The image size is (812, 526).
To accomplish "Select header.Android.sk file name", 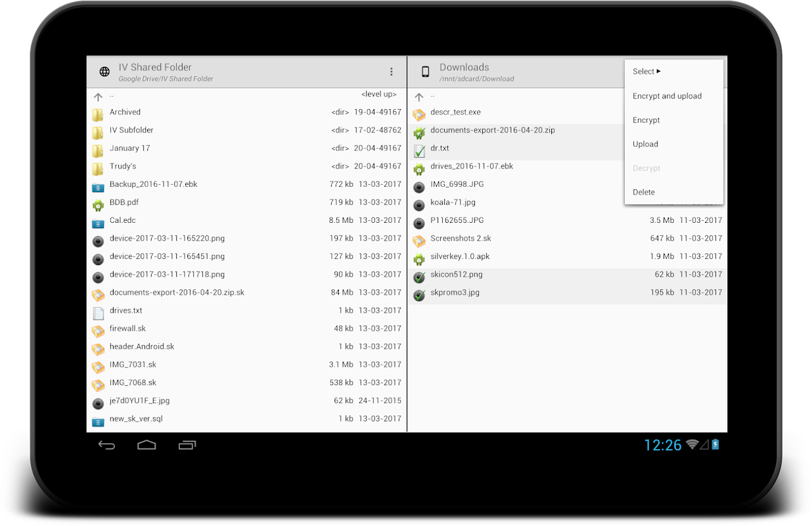I will coord(142,346).
